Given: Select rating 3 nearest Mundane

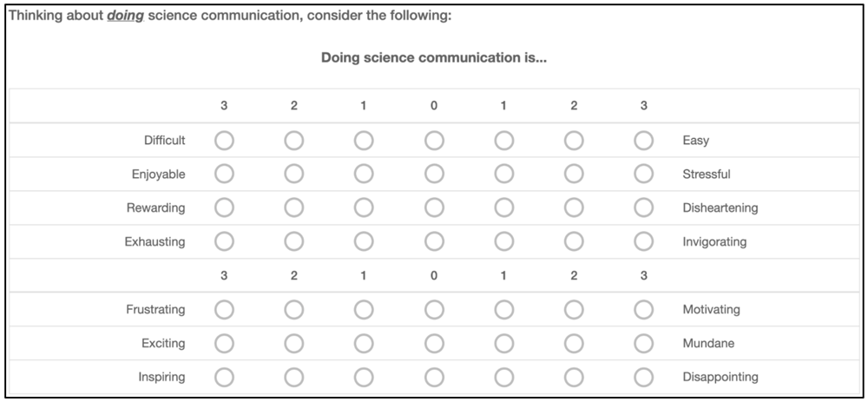Looking at the screenshot, I should pos(644,343).
